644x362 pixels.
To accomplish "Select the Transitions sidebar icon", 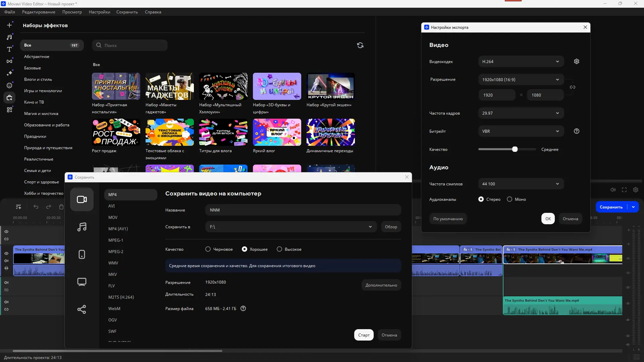I will [x=9, y=61].
